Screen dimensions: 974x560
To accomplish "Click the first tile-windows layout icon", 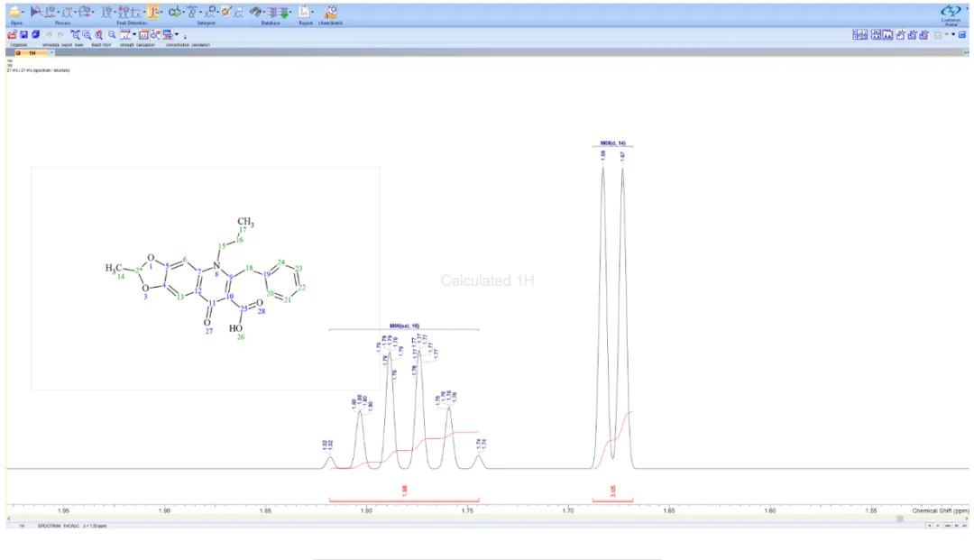I will click(859, 35).
